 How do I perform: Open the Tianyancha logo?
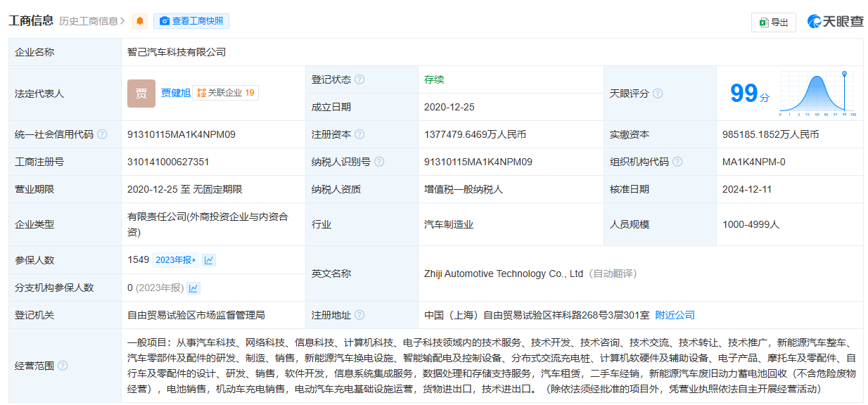[835, 22]
